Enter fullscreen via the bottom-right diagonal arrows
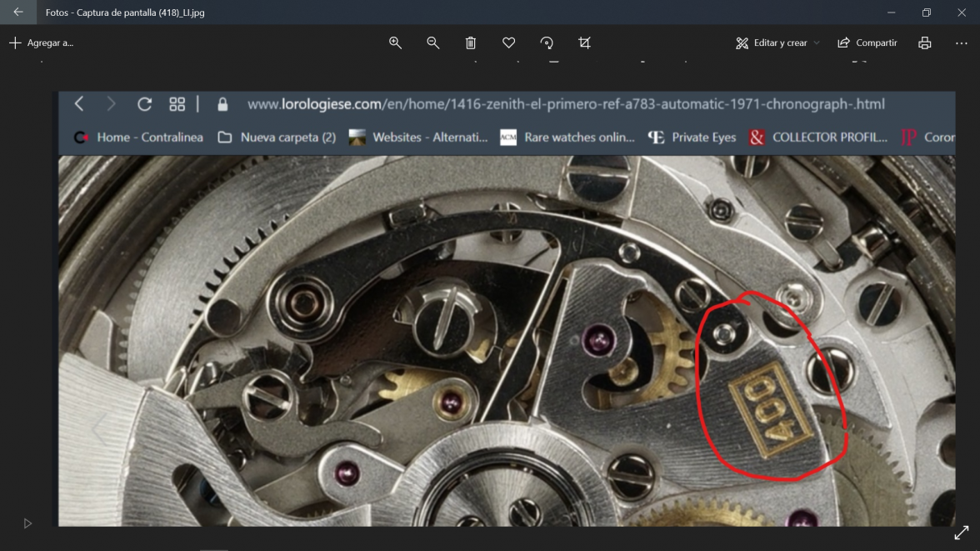The width and height of the screenshot is (980, 551). (961, 533)
